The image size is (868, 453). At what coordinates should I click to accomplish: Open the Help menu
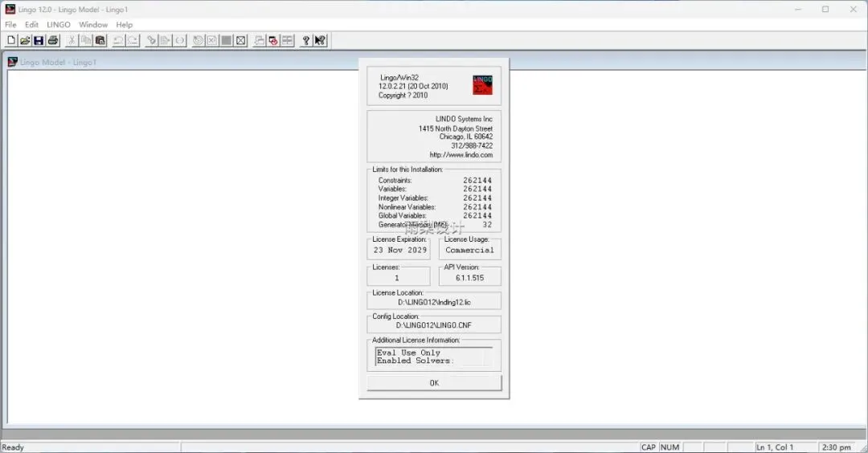[x=124, y=25]
